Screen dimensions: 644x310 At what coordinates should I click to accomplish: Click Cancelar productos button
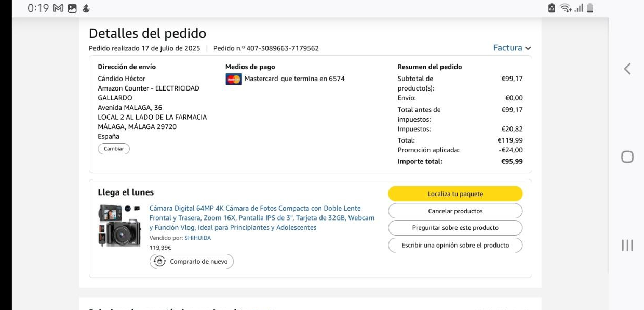point(455,211)
